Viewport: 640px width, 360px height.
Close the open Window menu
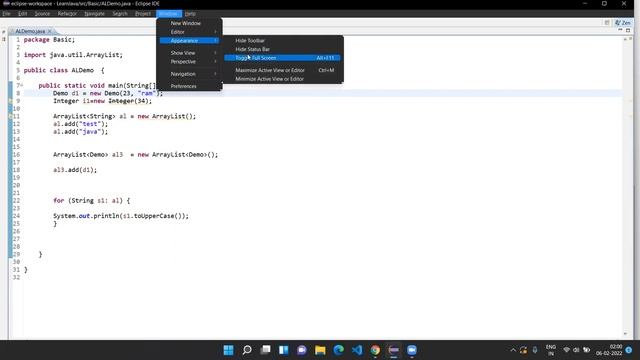coord(169,13)
